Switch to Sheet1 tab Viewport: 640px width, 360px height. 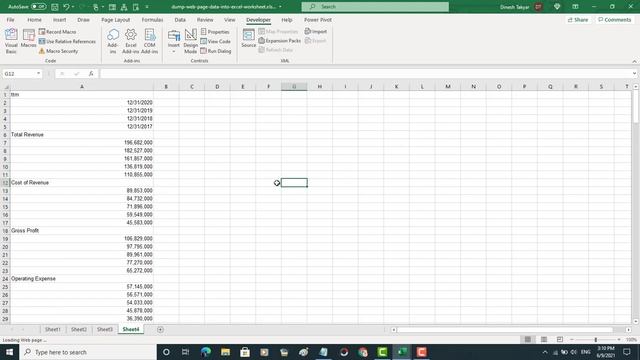(x=53, y=329)
